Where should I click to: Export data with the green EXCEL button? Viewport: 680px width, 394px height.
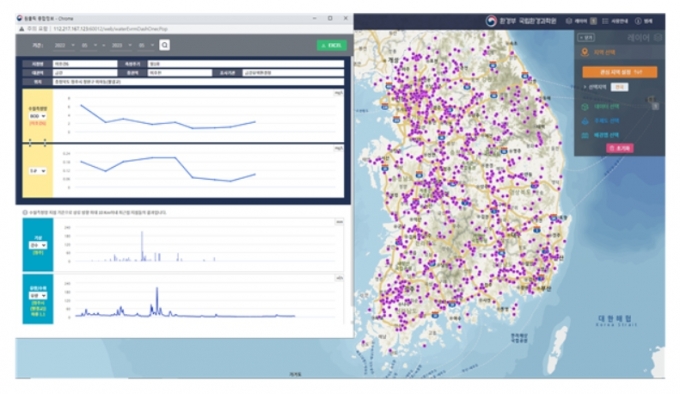pyautogui.click(x=331, y=46)
